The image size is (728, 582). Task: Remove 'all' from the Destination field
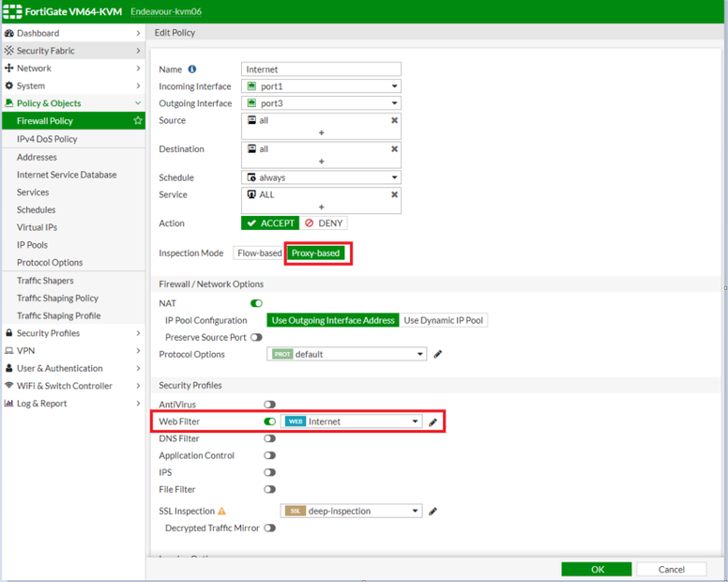tap(394, 149)
